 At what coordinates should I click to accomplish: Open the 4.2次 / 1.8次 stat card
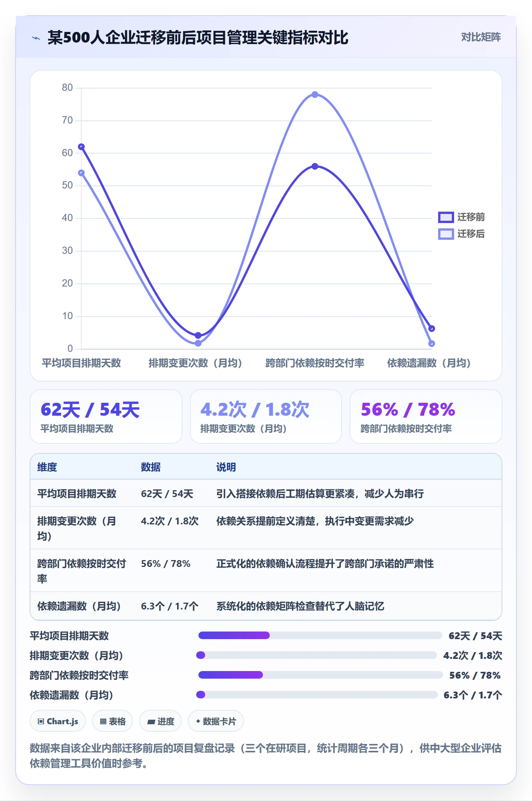[266, 416]
